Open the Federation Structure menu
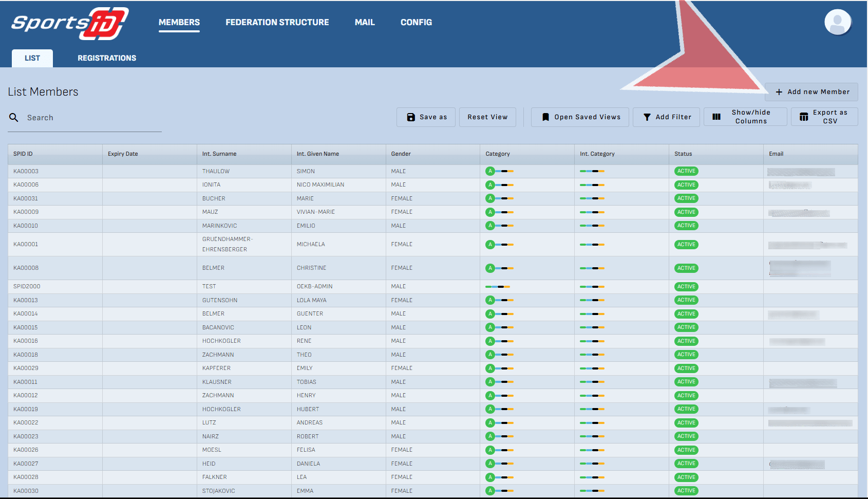The image size is (868, 499). click(277, 23)
